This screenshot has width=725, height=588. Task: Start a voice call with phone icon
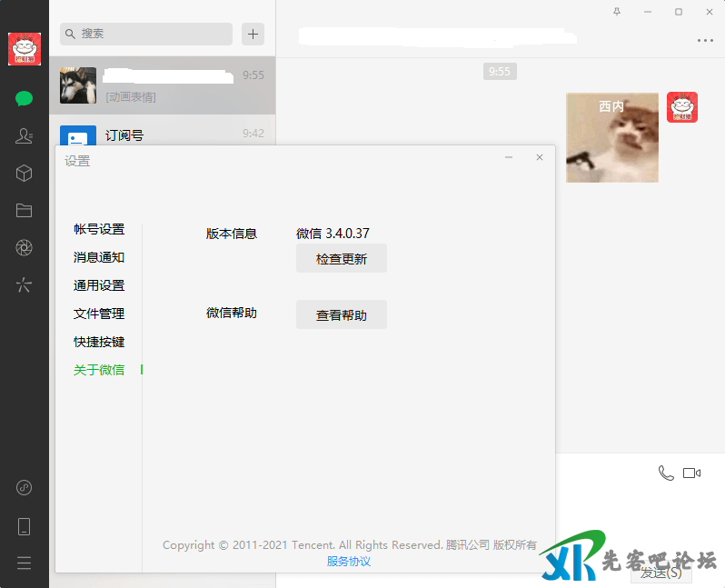click(666, 473)
